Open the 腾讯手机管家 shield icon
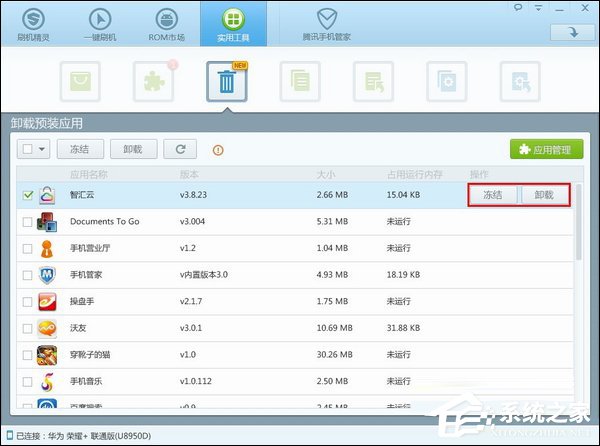The image size is (600, 446). 327,19
